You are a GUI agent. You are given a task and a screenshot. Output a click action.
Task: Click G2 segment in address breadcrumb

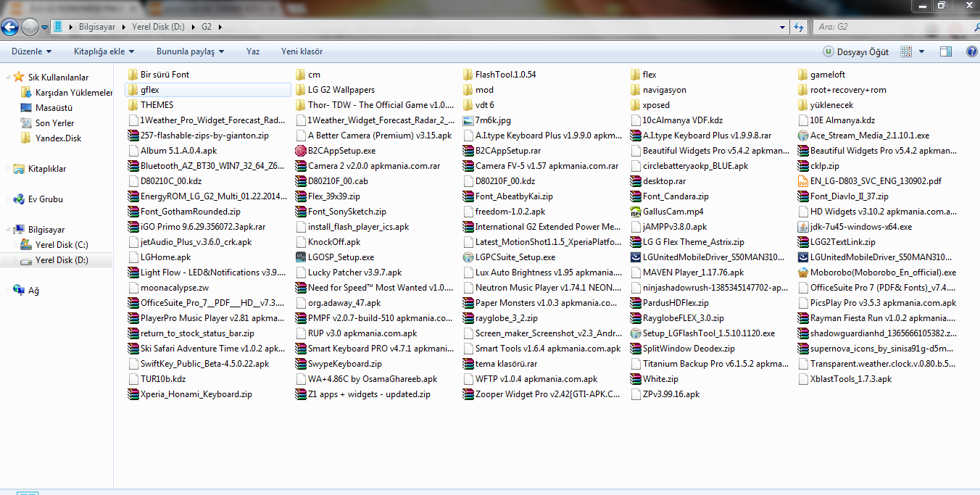click(x=207, y=27)
